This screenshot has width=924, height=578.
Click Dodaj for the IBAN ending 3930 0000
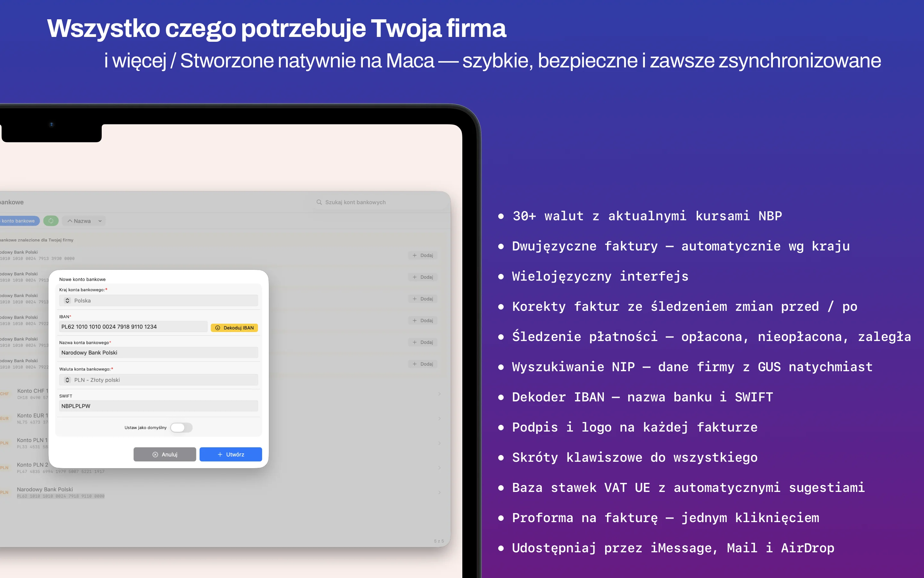423,255
